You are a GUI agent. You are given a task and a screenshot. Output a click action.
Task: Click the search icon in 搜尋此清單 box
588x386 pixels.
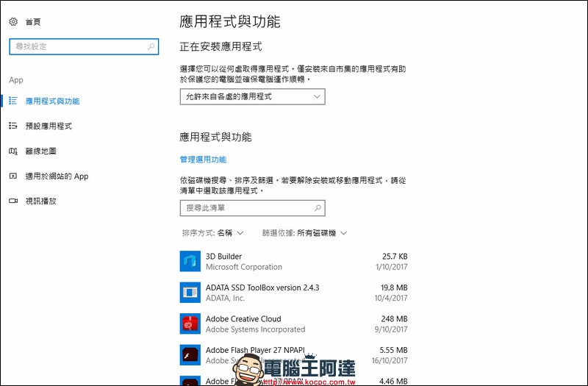click(x=318, y=208)
